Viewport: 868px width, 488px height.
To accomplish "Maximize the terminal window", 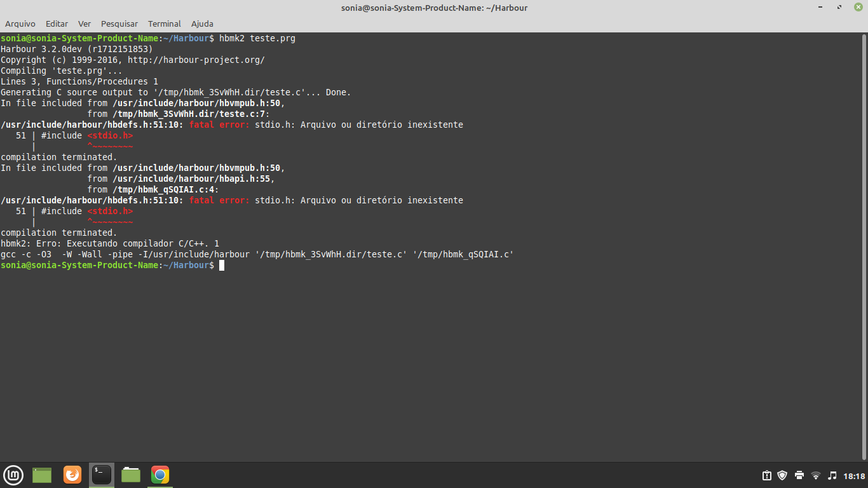I will pos(839,8).
